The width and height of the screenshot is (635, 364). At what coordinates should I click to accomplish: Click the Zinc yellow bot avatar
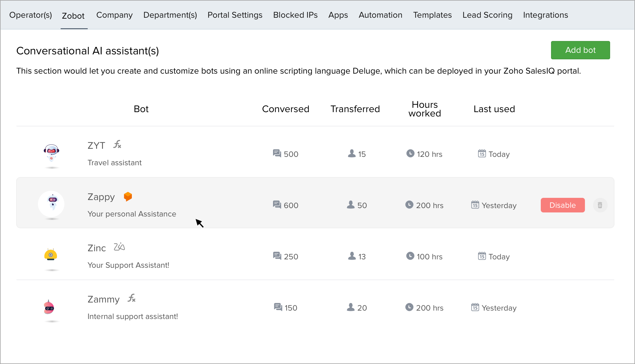click(x=51, y=255)
